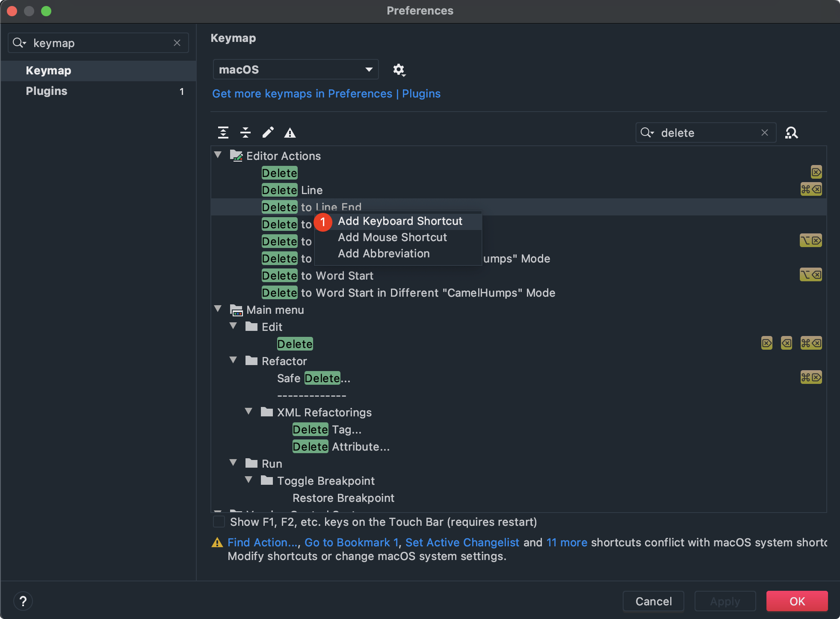Screen dimensions: 840x619
Task: Click the delete action search field
Action: tap(706, 133)
